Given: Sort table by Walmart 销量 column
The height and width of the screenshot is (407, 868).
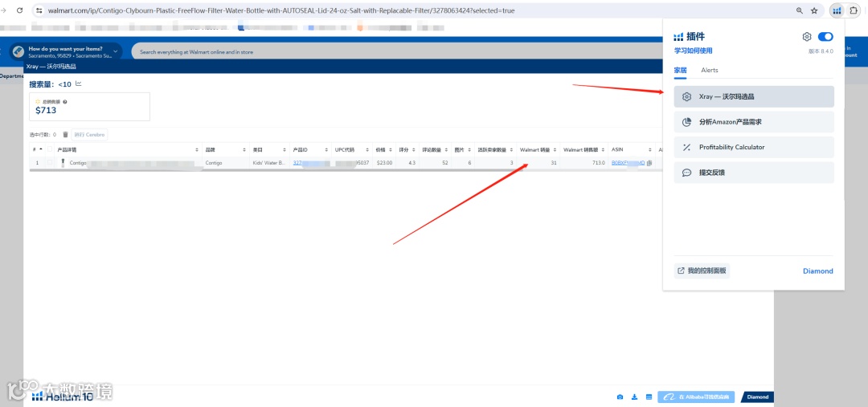Looking at the screenshot, I should click(555, 150).
